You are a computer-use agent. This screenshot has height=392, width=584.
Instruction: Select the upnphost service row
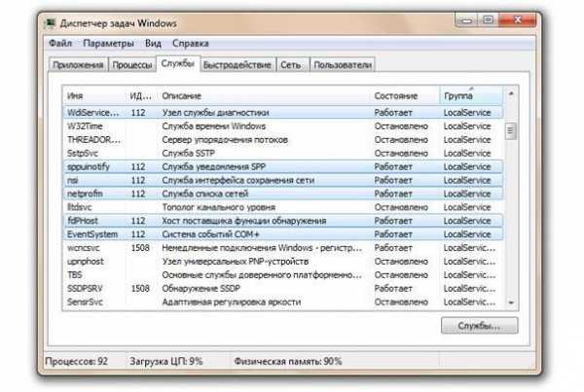(x=283, y=262)
